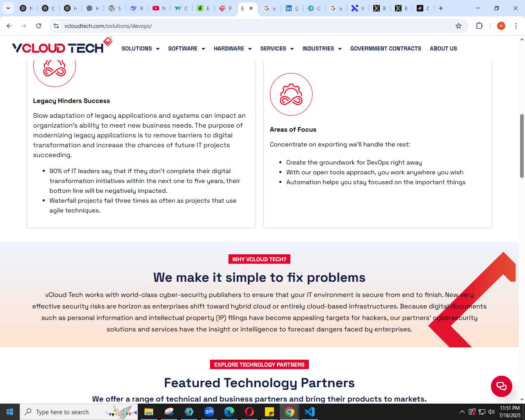This screenshot has width=525, height=420.
Task: Click the page vertical scrollbar thumb
Action: coord(522,146)
